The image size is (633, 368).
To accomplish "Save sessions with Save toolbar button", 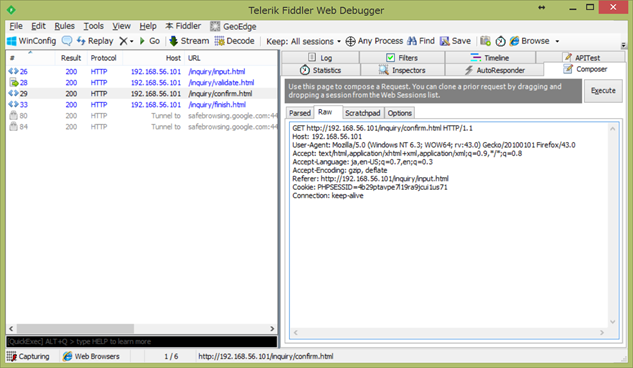I will 455,41.
